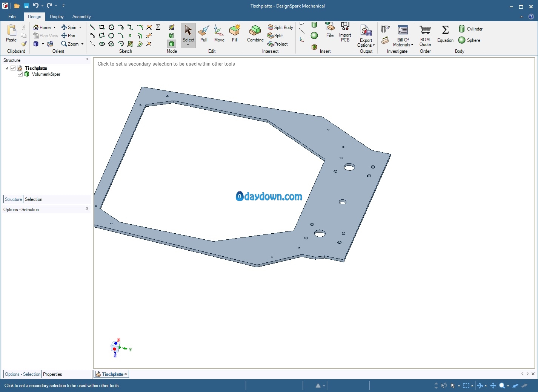
Task: Select the Rectangle sketch tool
Action: 102,27
